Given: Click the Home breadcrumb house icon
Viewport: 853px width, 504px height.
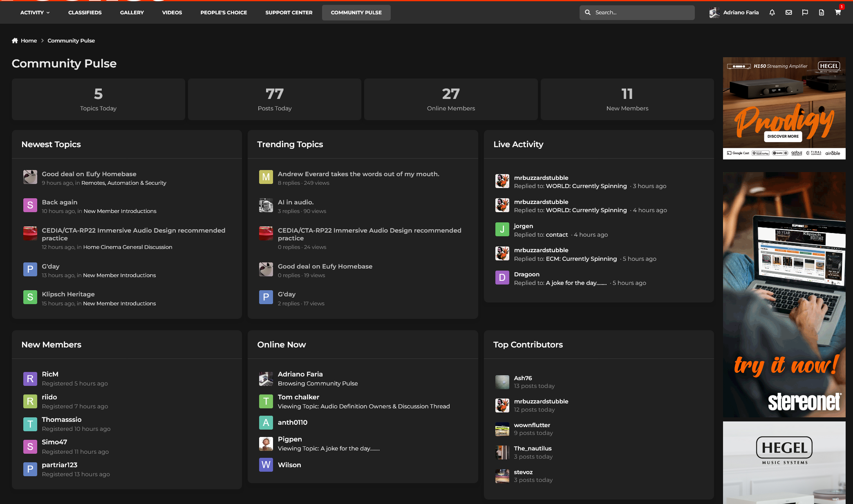Looking at the screenshot, I should point(15,40).
